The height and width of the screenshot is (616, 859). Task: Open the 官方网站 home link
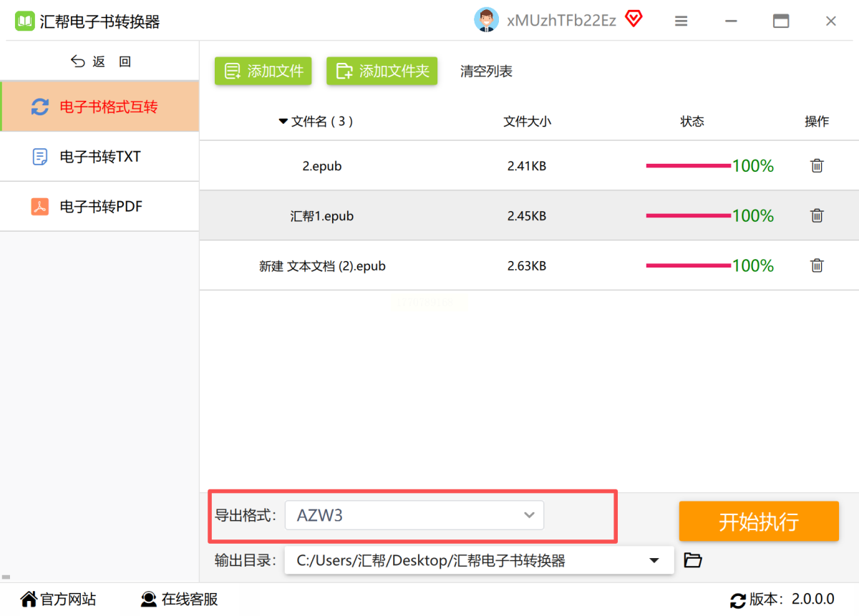pyautogui.click(x=58, y=600)
